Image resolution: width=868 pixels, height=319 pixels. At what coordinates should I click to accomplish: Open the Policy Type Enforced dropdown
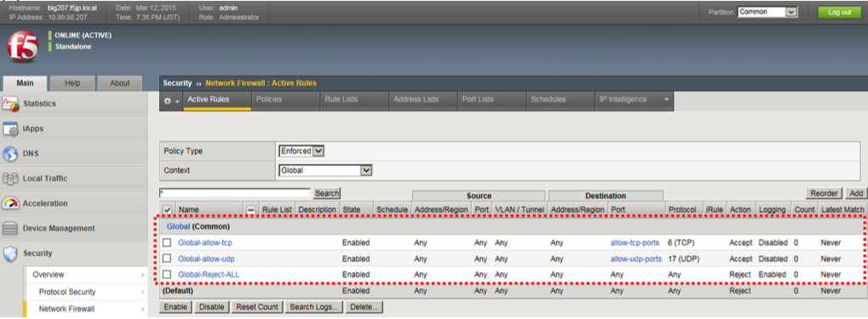click(302, 151)
